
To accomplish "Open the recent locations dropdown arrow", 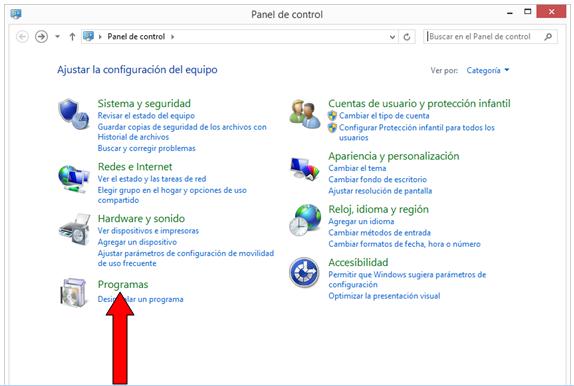I will point(57,37).
